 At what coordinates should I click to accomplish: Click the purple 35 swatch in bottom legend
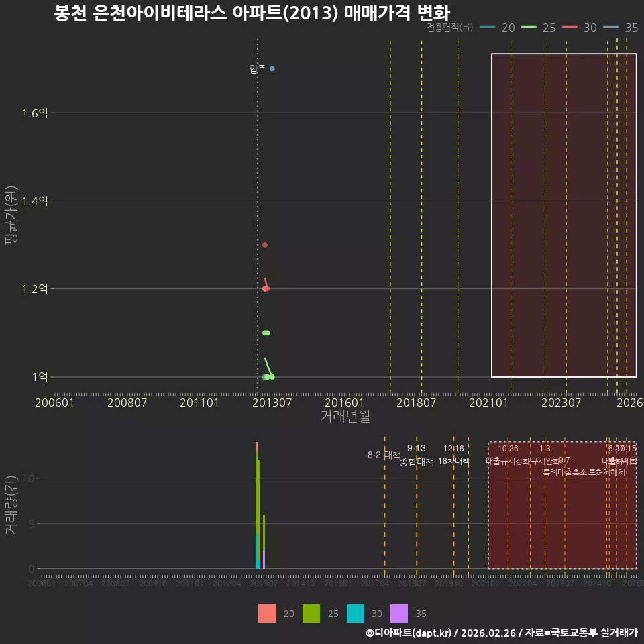[399, 614]
